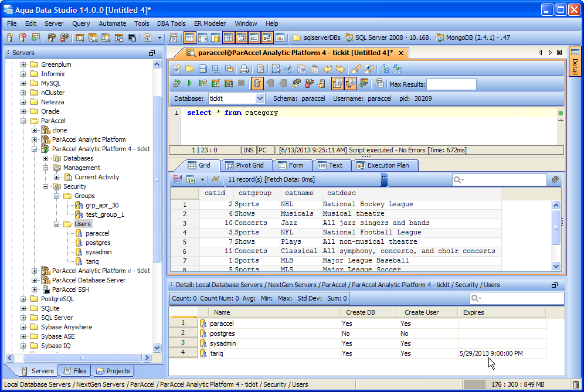Expand the MySQL folder
Viewport: 584px width, 392px height.
[x=23, y=83]
